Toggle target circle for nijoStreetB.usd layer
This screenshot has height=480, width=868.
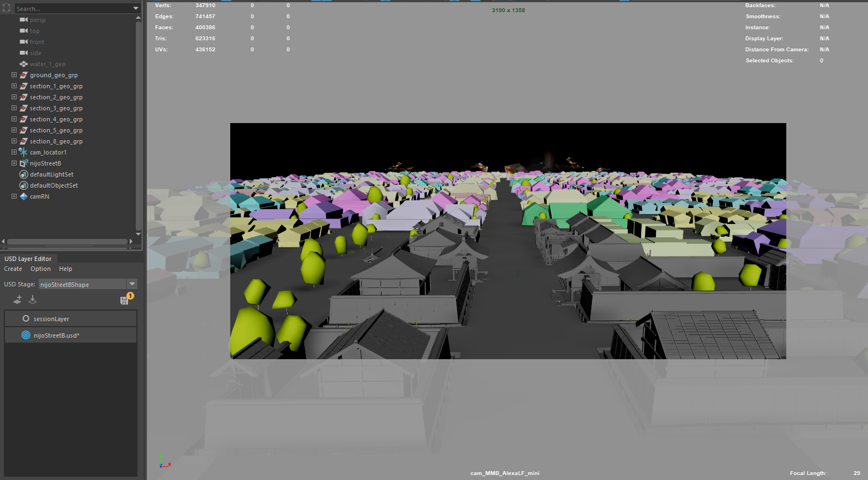pos(26,335)
